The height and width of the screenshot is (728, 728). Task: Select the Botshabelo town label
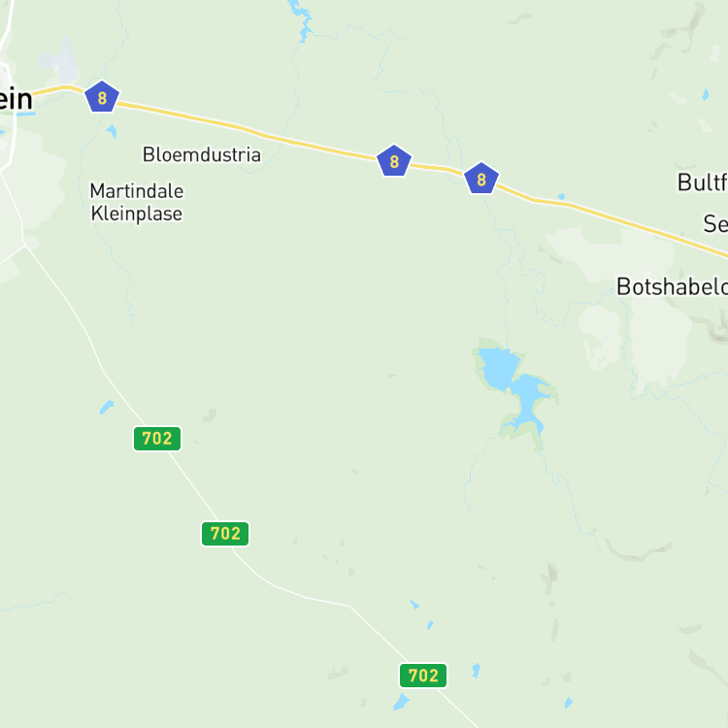(x=672, y=286)
